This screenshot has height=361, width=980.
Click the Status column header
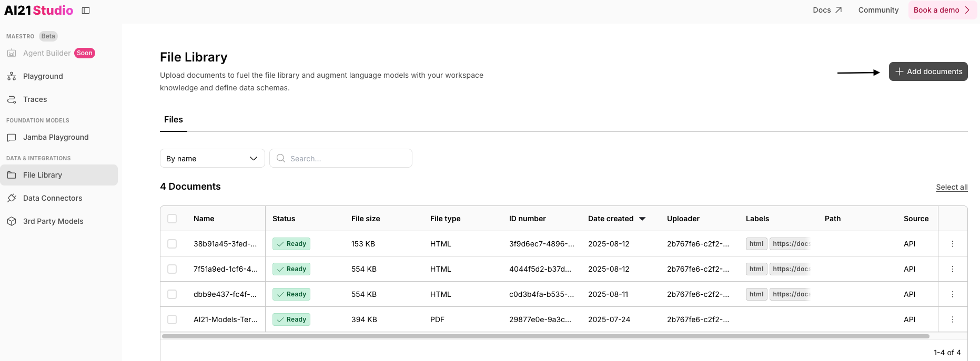click(284, 219)
